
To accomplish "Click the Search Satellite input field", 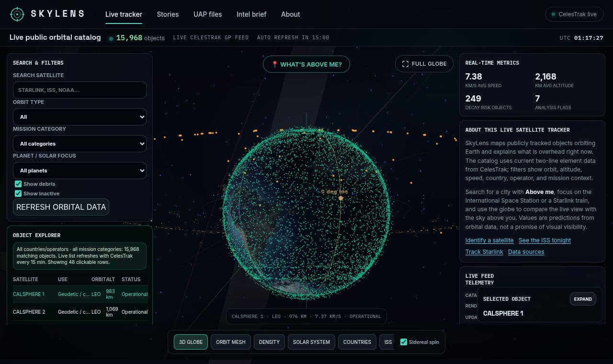I will (79, 90).
